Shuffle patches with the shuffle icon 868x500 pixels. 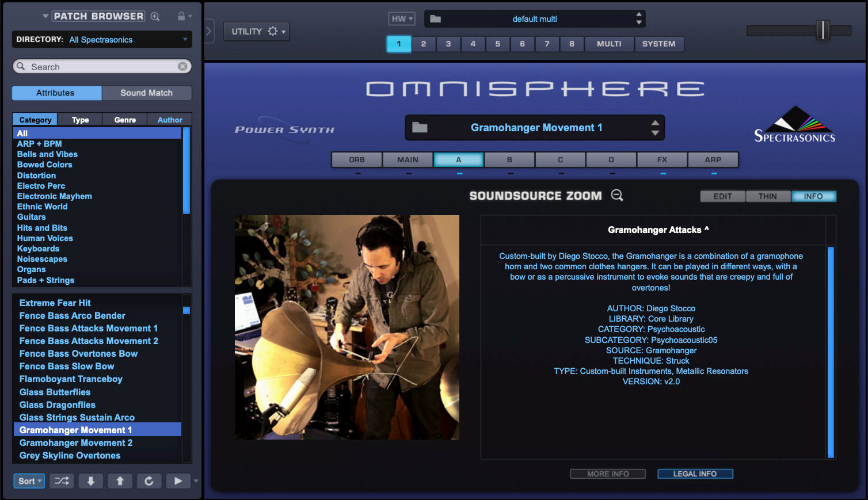click(x=62, y=480)
